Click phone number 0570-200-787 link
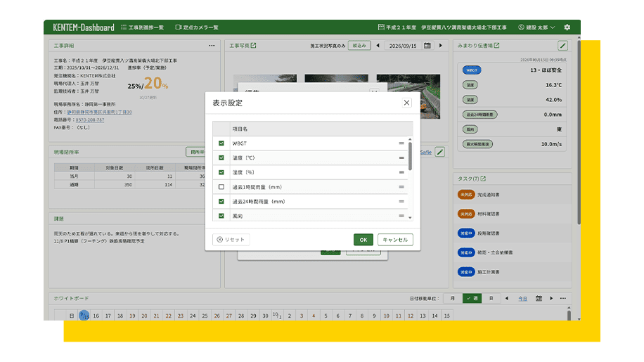The image size is (644, 362). click(90, 119)
